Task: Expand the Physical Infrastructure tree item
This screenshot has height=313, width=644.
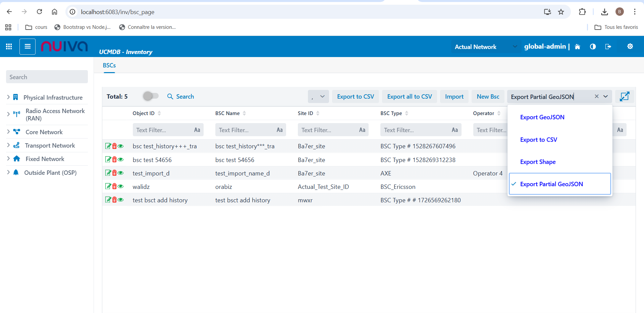Action: point(8,97)
